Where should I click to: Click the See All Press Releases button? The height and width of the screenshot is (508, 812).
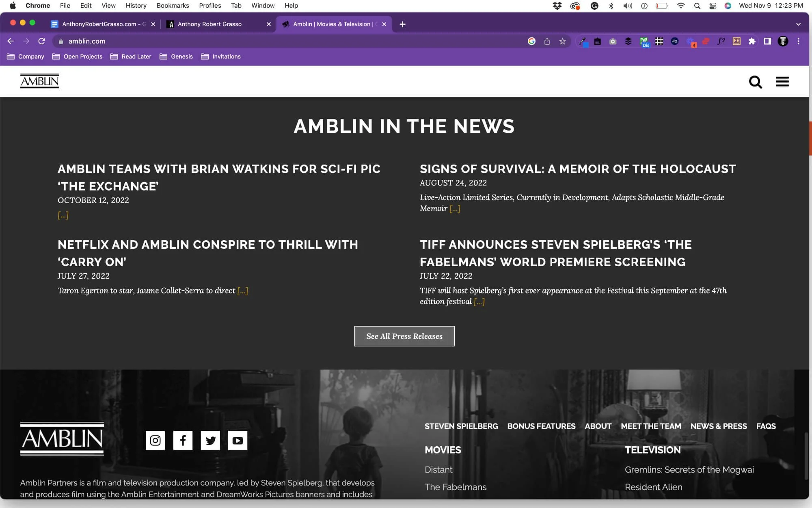coord(404,336)
